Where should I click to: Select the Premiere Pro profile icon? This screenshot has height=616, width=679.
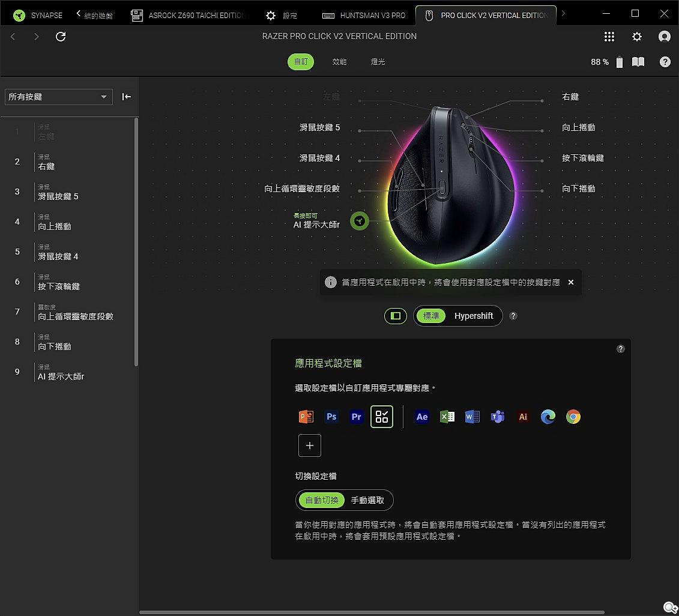[357, 417]
